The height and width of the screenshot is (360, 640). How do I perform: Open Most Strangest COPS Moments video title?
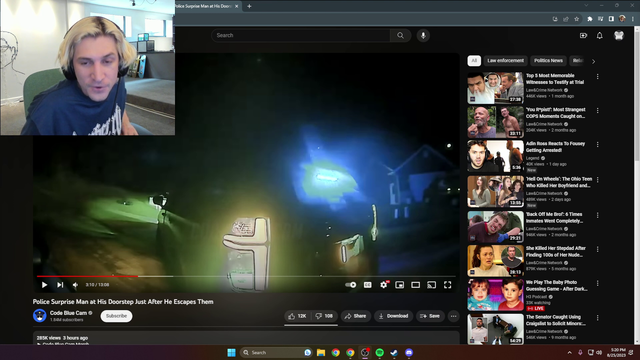pyautogui.click(x=556, y=113)
